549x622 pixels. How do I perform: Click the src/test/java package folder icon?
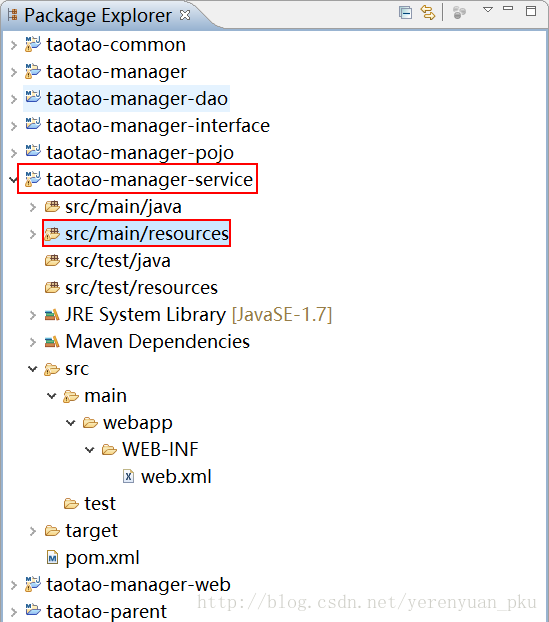[x=52, y=260]
